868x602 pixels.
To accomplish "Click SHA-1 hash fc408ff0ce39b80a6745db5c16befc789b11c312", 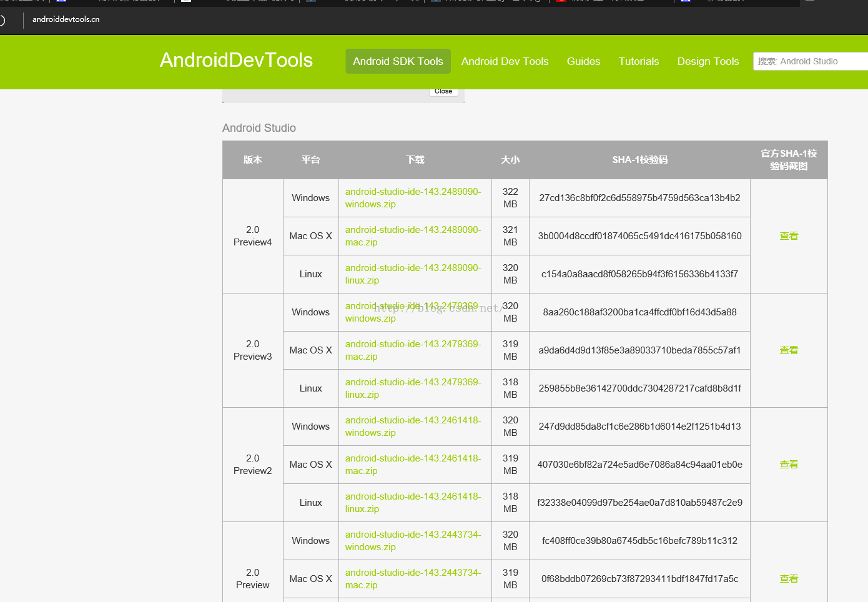I will [639, 541].
